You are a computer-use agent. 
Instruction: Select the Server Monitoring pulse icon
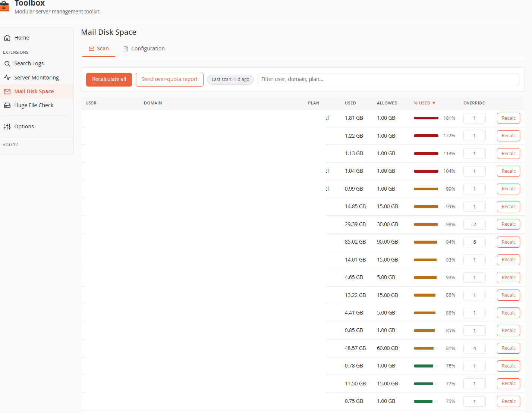click(7, 78)
